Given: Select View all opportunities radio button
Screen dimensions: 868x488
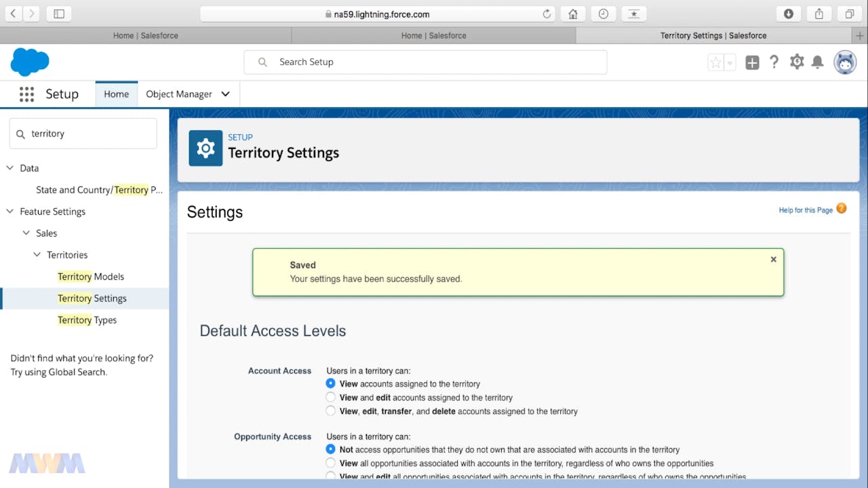Looking at the screenshot, I should click(331, 463).
